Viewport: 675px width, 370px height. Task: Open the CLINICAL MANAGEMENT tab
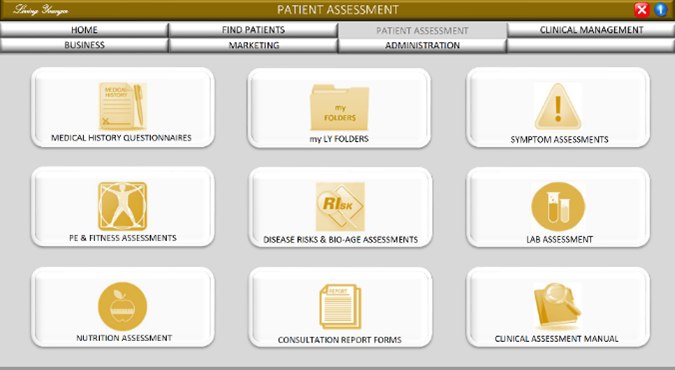tap(591, 30)
